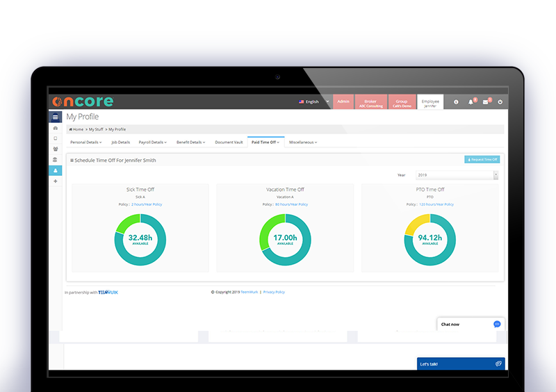
Task: Click the chat icon on Let's talk bar
Action: [x=498, y=364]
